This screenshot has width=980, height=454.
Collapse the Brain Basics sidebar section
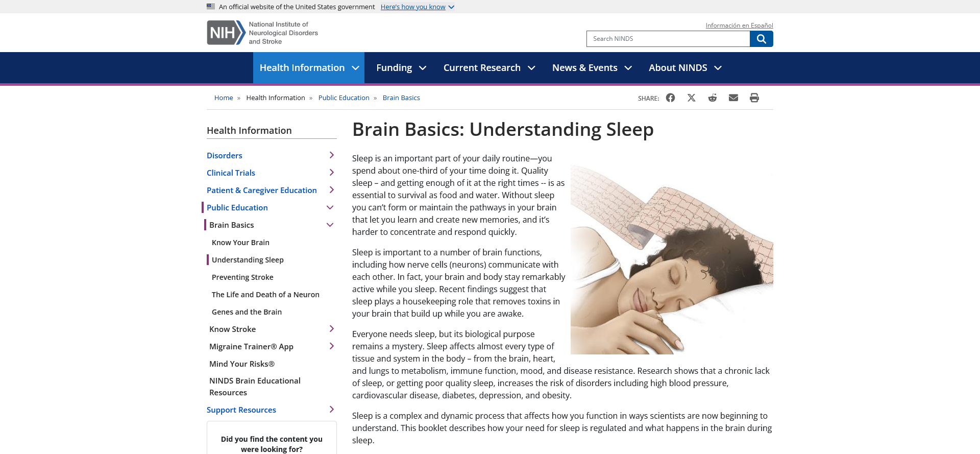click(330, 225)
